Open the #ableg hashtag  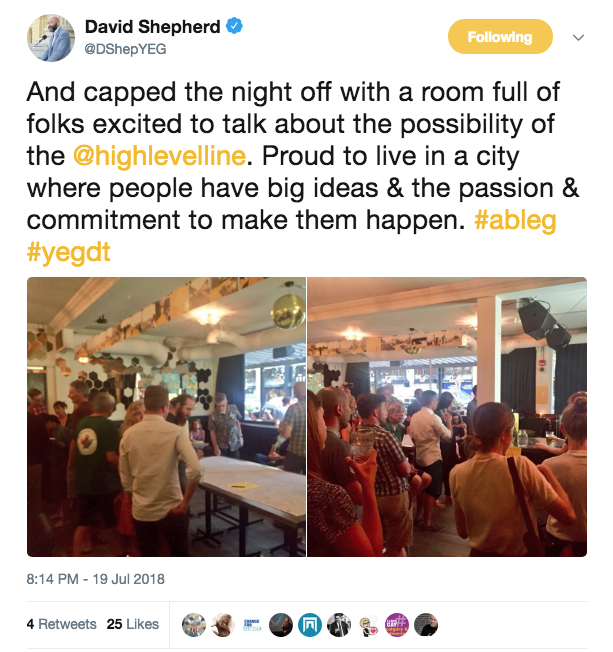click(518, 222)
